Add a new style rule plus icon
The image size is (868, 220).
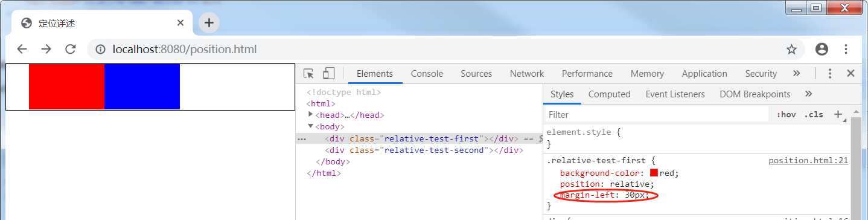click(838, 114)
